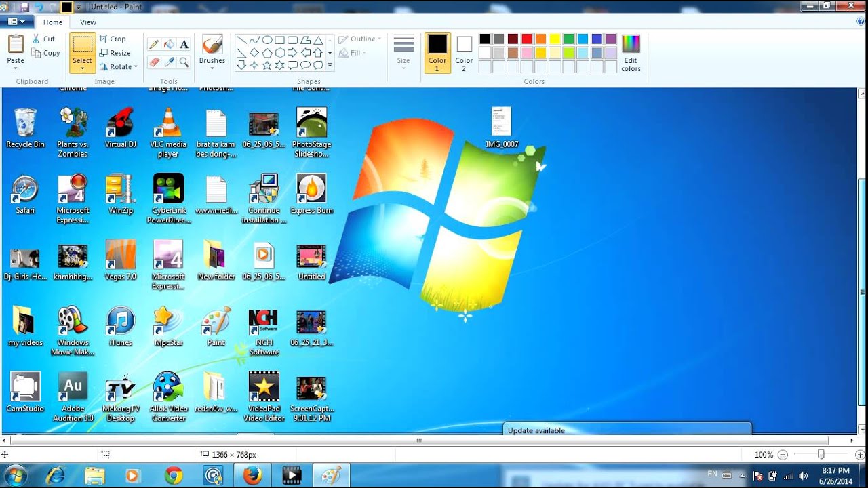Screen dimensions: 868x488
Task: Choose the Four-point star shape
Action: click(254, 66)
